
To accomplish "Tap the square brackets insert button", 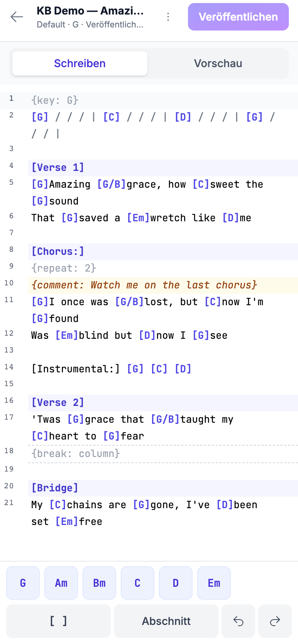I will point(58,621).
